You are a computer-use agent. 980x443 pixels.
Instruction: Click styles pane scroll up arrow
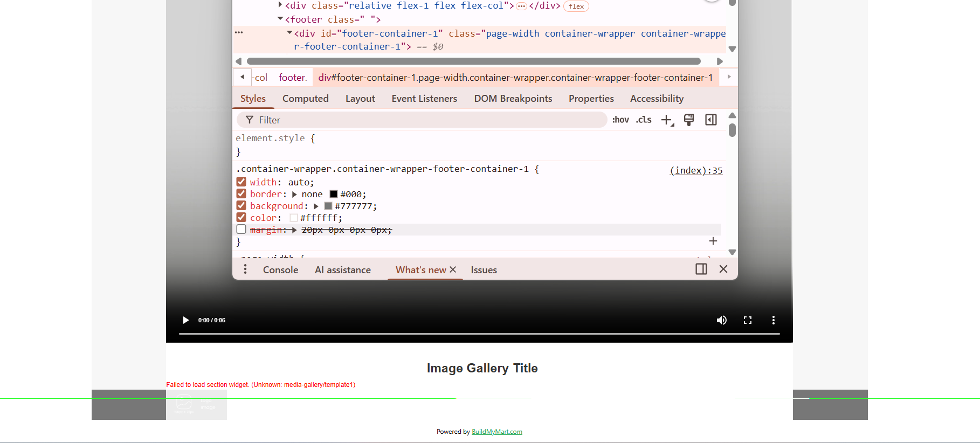732,115
